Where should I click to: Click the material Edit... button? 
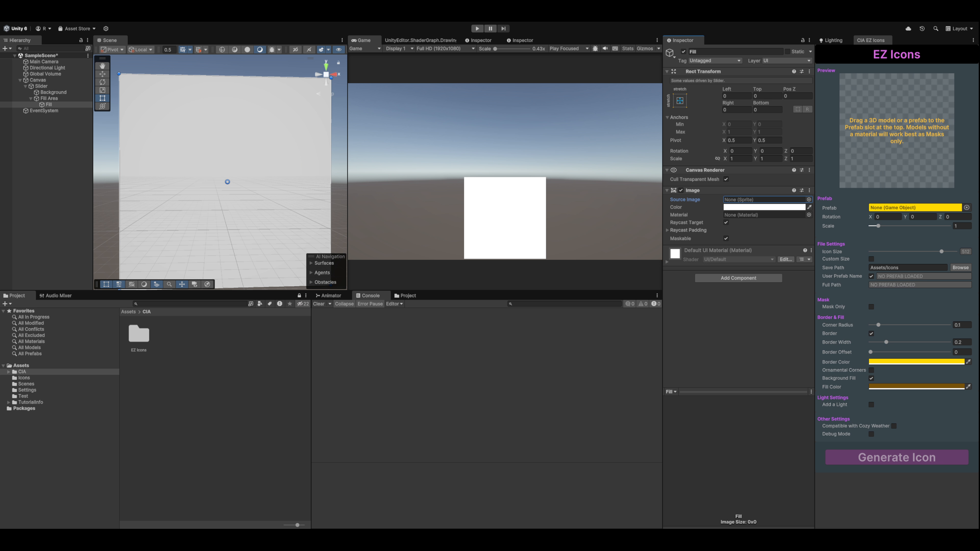tap(786, 259)
